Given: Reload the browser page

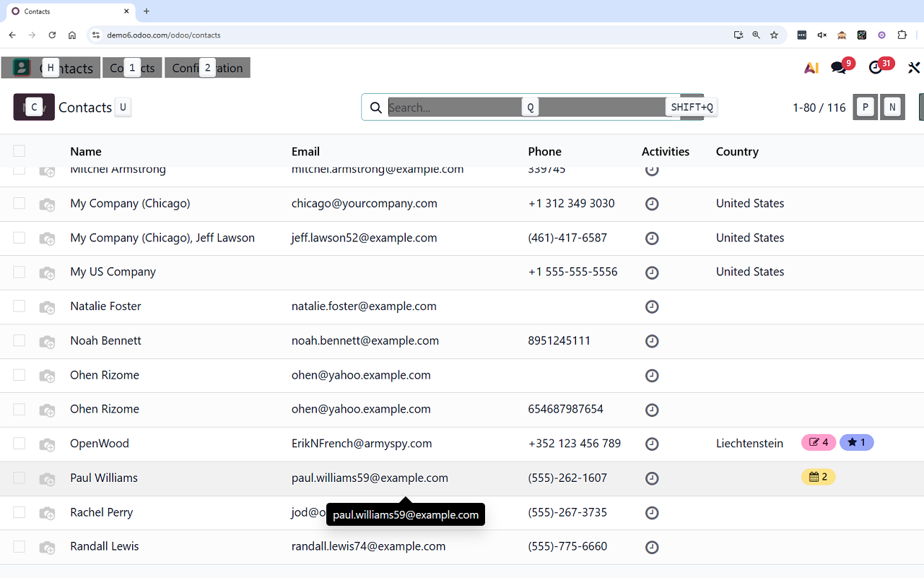Looking at the screenshot, I should point(52,35).
